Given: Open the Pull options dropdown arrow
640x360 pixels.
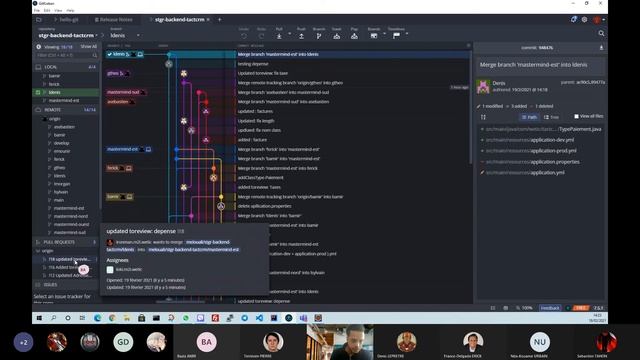Looking at the screenshot, I should (290, 34).
